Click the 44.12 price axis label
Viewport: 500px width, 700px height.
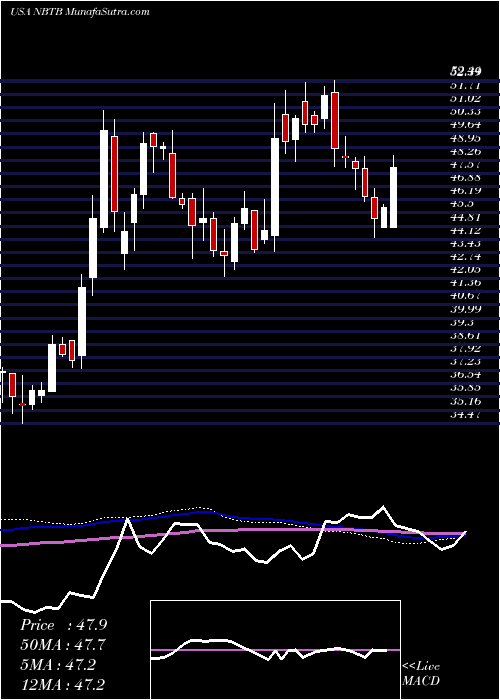[x=465, y=230]
